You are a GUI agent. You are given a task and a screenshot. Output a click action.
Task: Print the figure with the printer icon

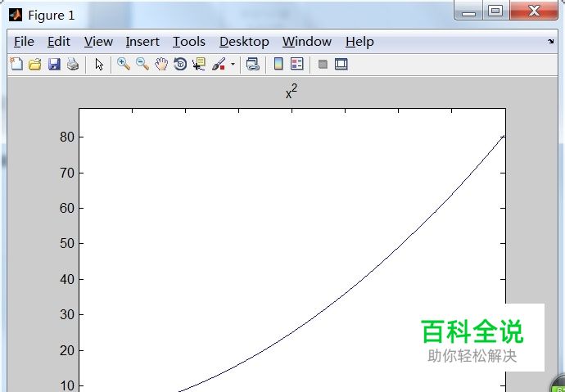[73, 65]
